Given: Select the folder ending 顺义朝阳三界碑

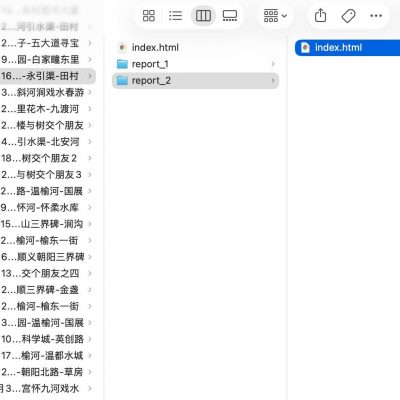Looking at the screenshot, I should tap(47, 257).
